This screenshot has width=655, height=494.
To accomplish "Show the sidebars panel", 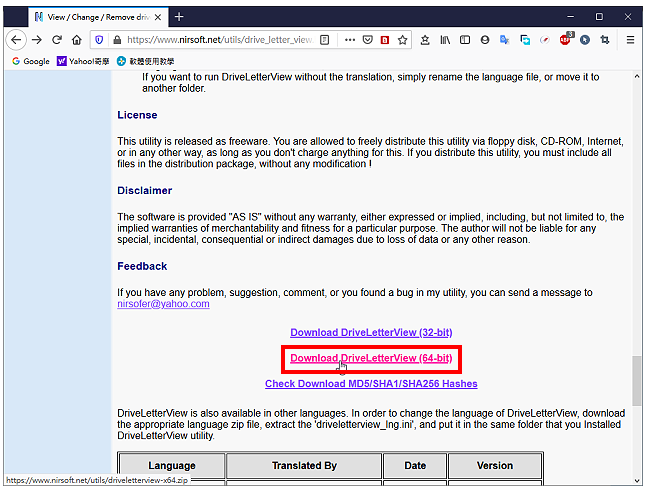I will (465, 40).
